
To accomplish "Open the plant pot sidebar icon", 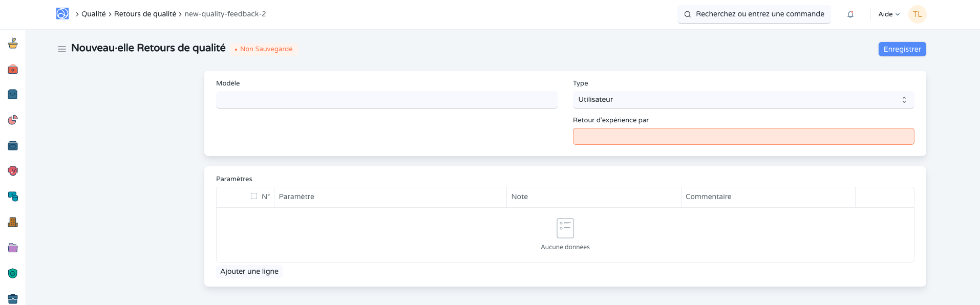I will point(13,43).
